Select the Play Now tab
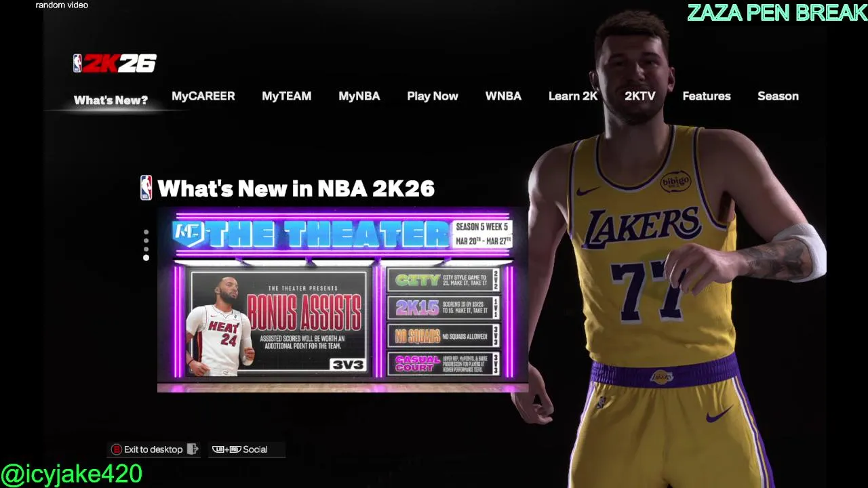 pyautogui.click(x=433, y=96)
